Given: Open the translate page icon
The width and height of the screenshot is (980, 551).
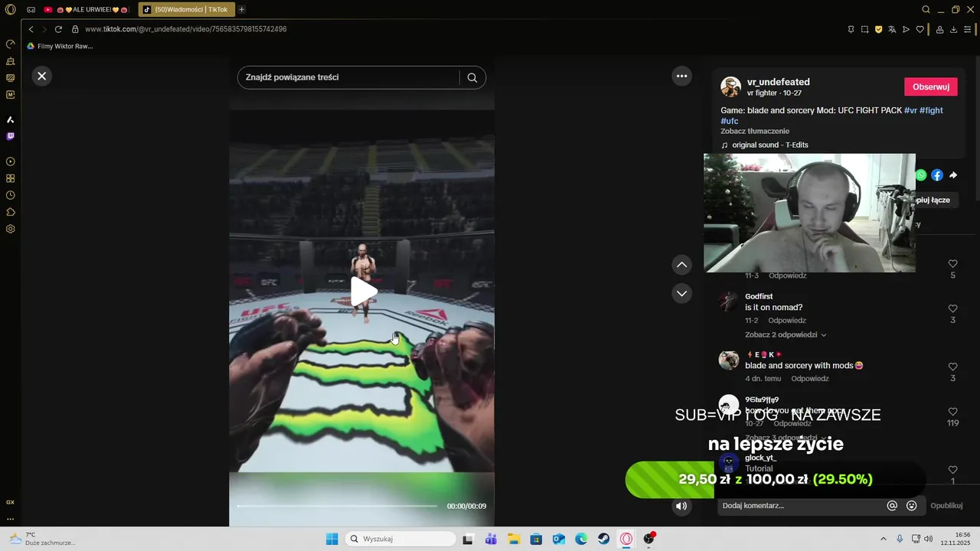Looking at the screenshot, I should pos(892,29).
